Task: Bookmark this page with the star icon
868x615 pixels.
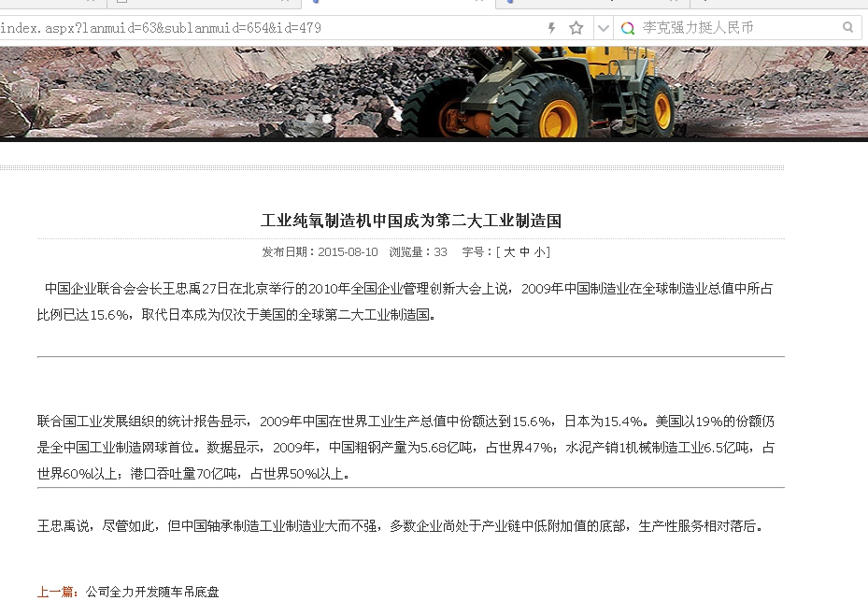Action: [x=576, y=28]
